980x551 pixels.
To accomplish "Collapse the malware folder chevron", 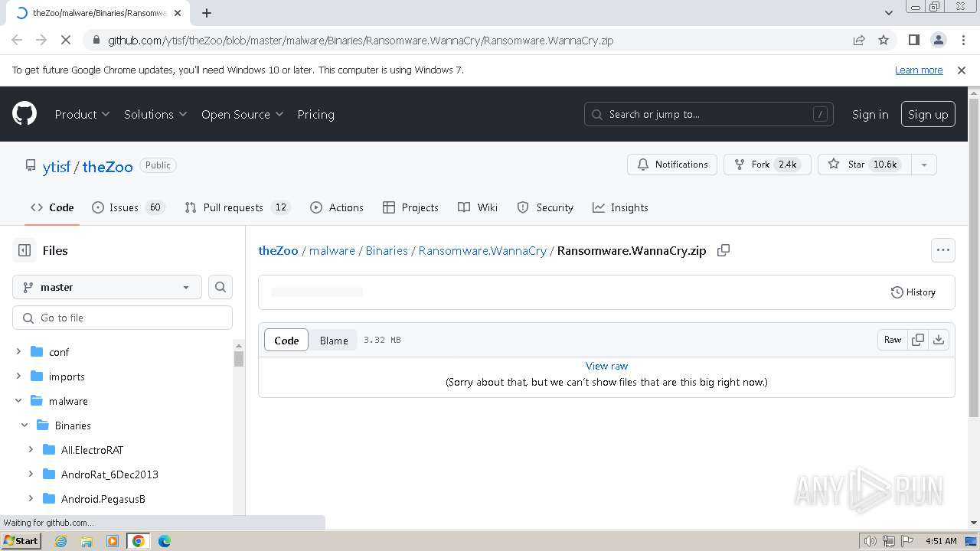I will pyautogui.click(x=18, y=401).
